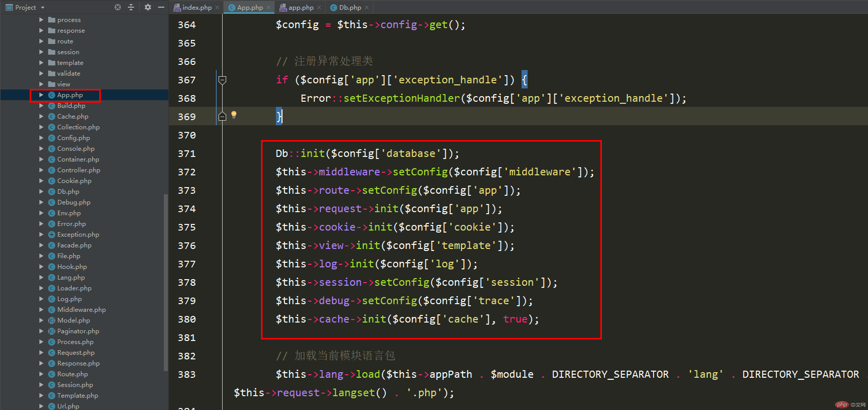Open the project panel settings gear
The image size is (868, 410).
pos(148,7)
